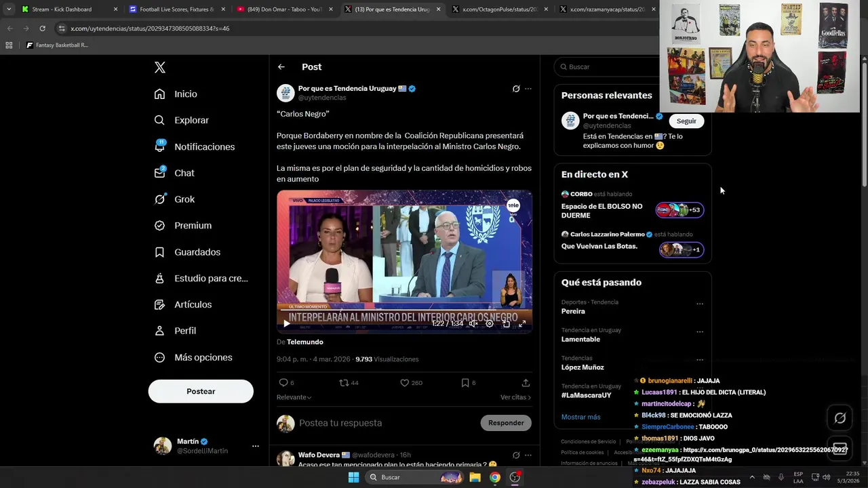This screenshot has height=488, width=868.
Task: Click the taskbar Buscar search box
Action: coord(415,477)
